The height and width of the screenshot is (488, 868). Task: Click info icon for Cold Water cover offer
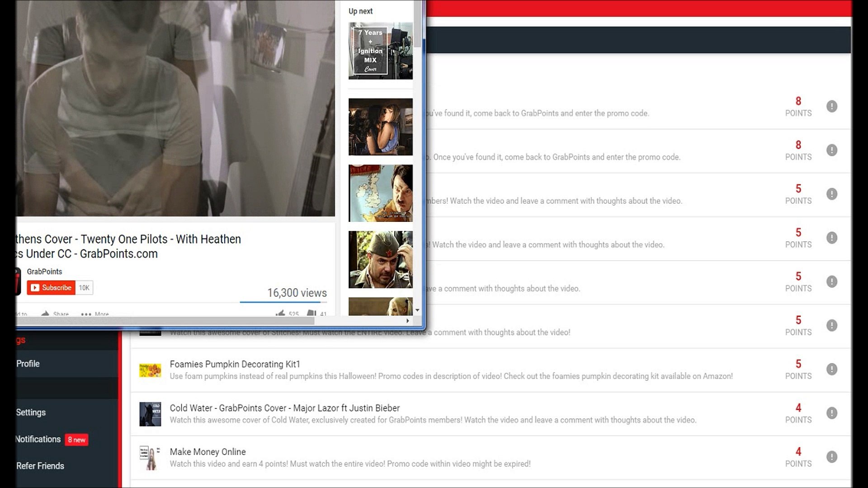(x=831, y=413)
